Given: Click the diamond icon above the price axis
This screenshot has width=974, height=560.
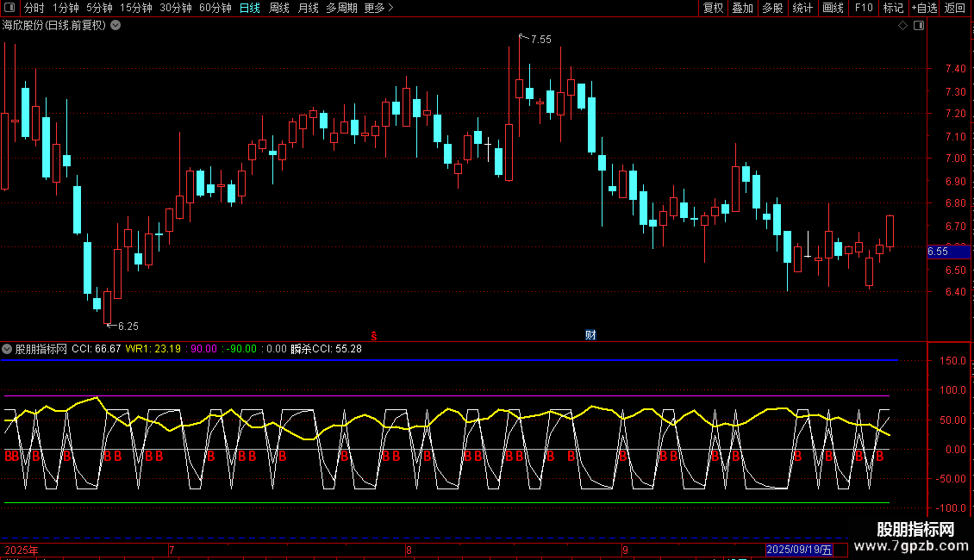Looking at the screenshot, I should (x=902, y=26).
